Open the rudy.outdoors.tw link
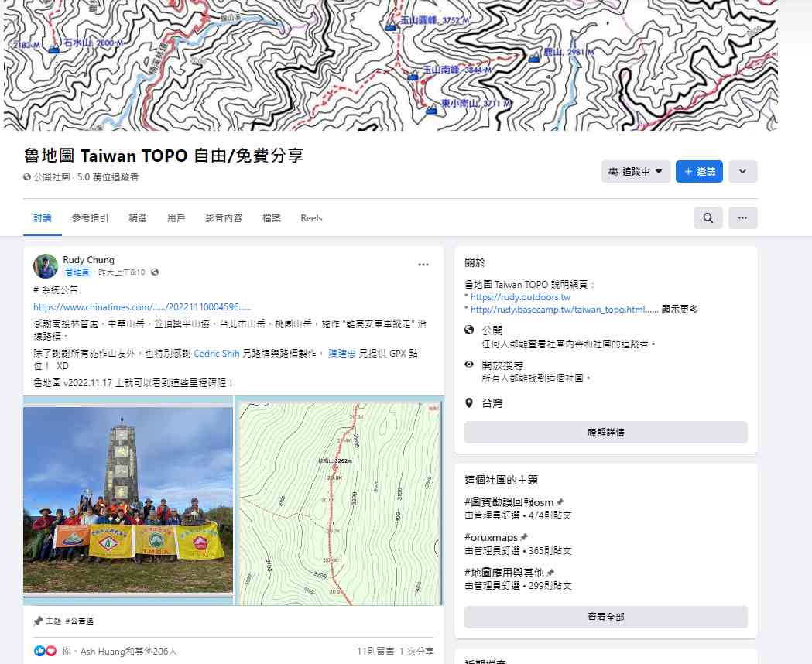812x664 pixels. click(520, 297)
